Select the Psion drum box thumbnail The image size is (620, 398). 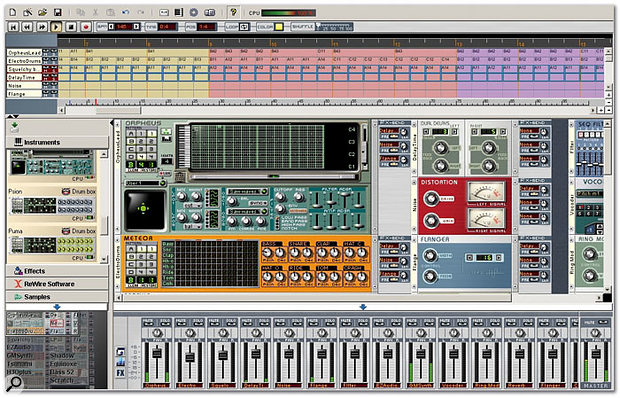[x=52, y=206]
